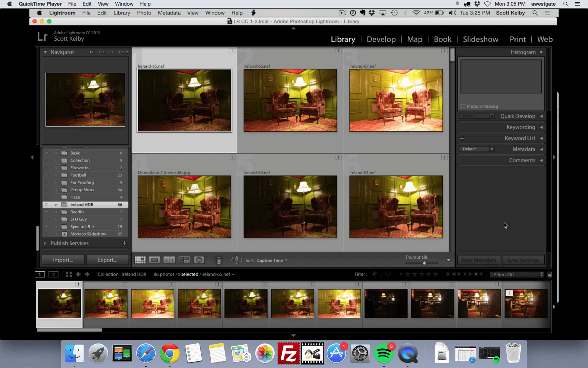Click the Import button
Image resolution: width=588 pixels, height=368 pixels.
click(x=63, y=260)
